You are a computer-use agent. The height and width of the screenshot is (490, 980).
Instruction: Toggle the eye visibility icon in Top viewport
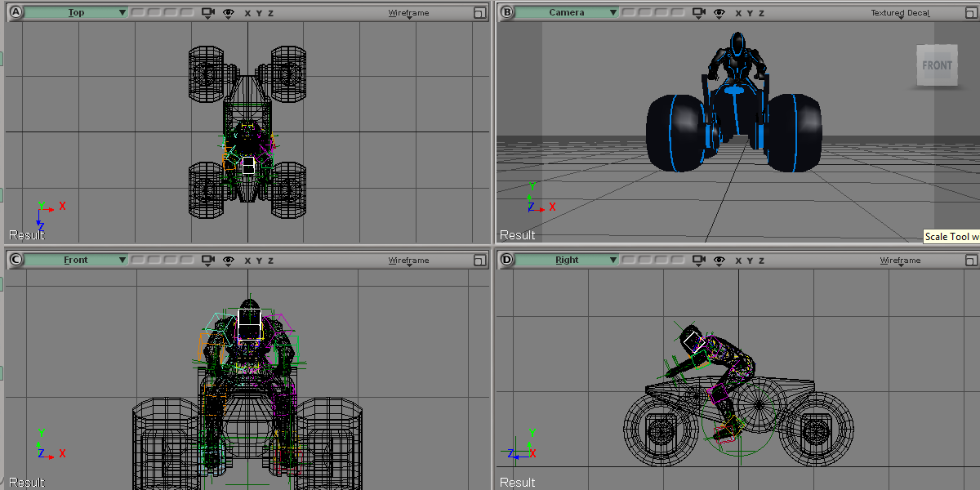point(229,13)
